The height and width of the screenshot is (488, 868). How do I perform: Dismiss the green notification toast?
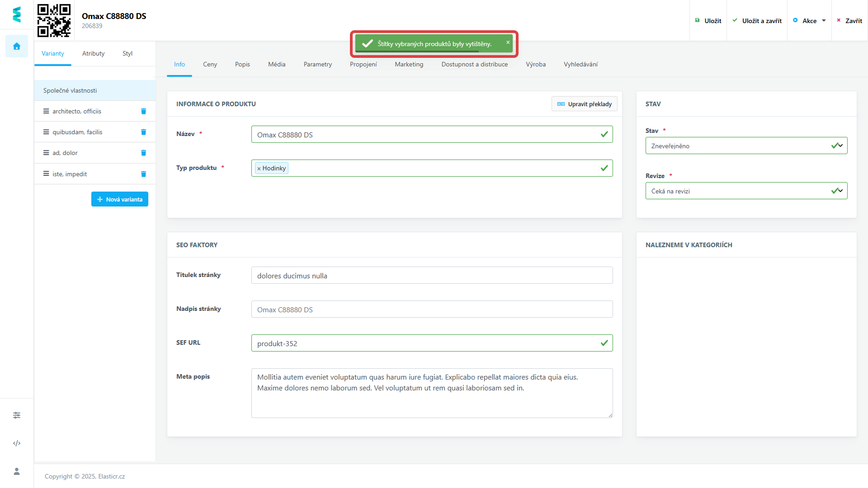(x=508, y=42)
